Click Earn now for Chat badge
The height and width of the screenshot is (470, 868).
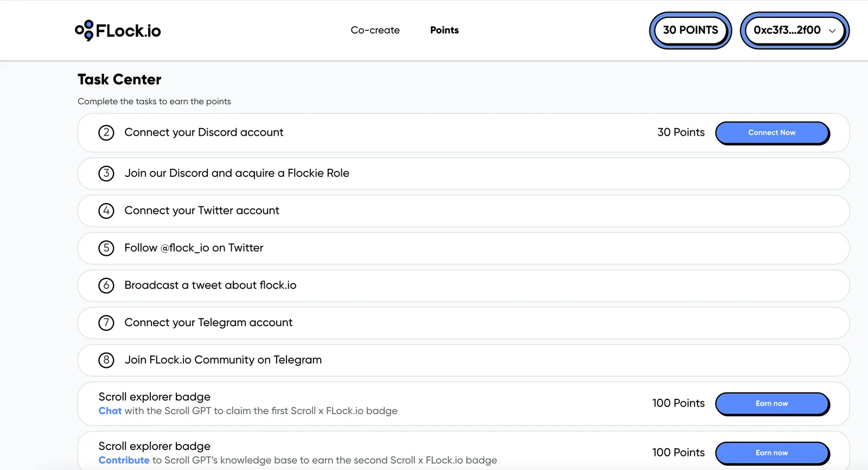772,404
